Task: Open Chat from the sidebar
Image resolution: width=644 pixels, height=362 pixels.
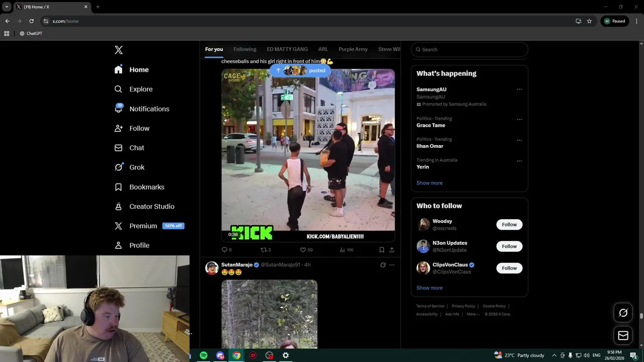Action: point(130,148)
